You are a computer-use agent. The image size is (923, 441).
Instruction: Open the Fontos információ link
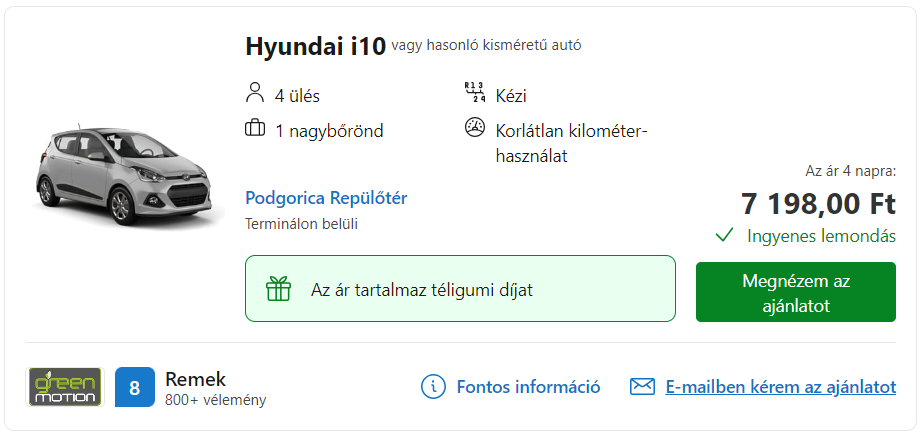pos(529,387)
